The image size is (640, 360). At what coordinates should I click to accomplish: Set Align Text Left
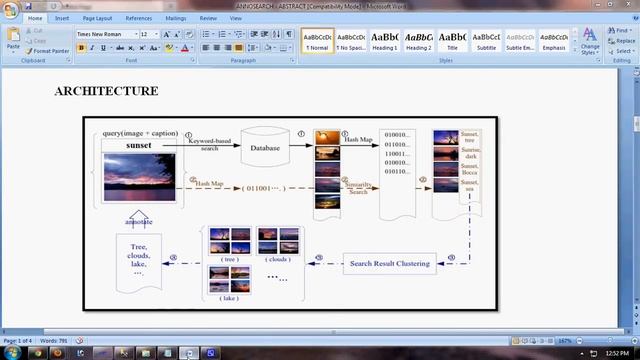click(206, 48)
